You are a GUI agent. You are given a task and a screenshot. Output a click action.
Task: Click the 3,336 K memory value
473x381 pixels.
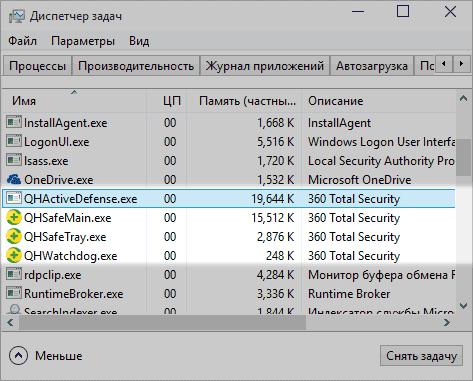tap(275, 294)
